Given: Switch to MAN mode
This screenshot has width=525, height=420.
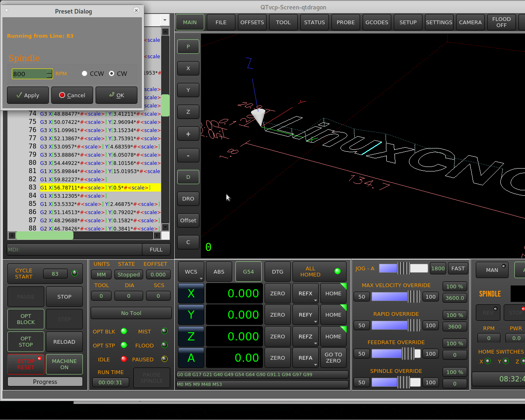Looking at the screenshot, I should tap(492, 270).
